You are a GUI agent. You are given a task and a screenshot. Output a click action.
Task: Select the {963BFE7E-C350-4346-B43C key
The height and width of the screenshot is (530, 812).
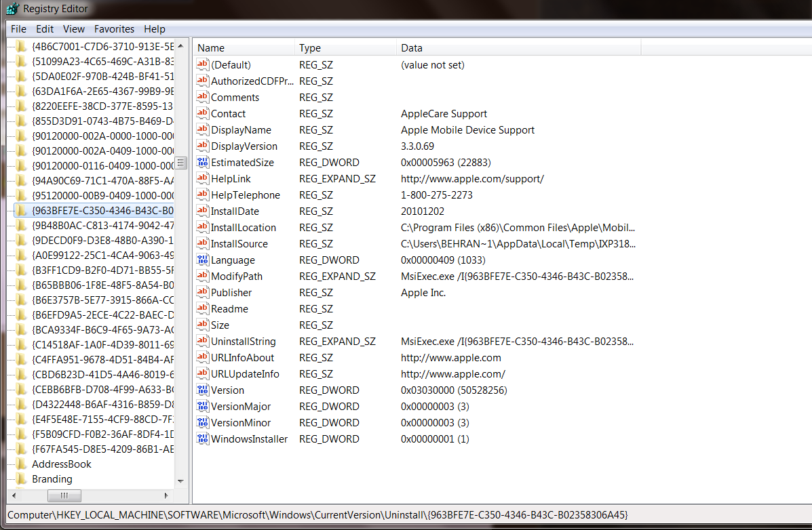(x=102, y=211)
